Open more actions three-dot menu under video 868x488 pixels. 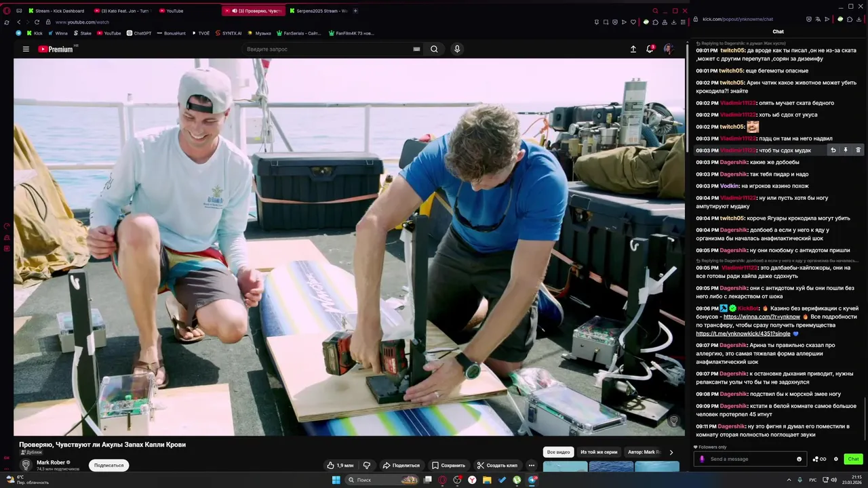(x=532, y=466)
